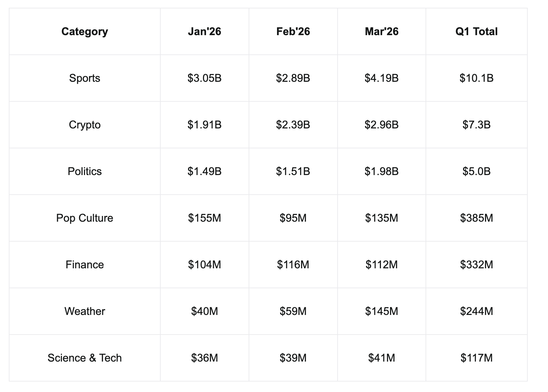Select the Finance category cell

85,265
